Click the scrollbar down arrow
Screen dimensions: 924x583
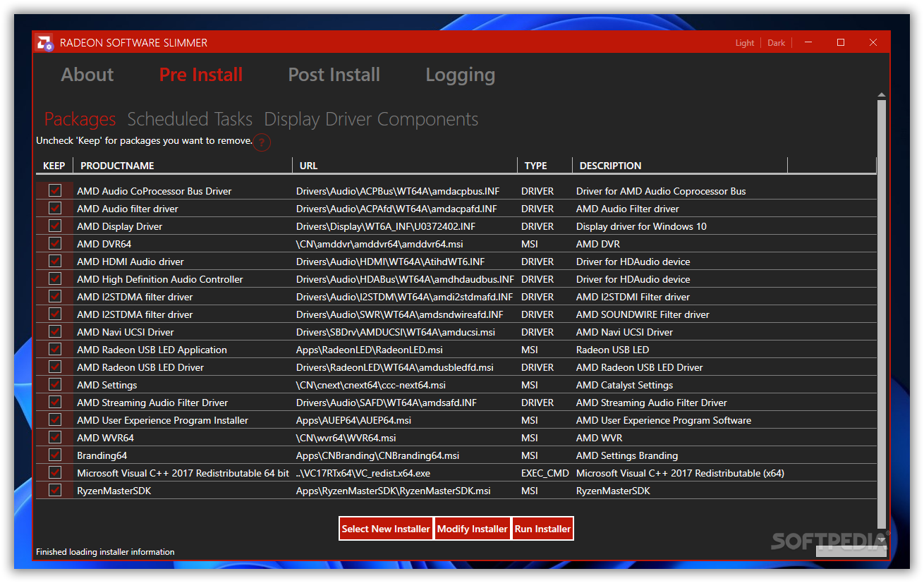(x=881, y=541)
